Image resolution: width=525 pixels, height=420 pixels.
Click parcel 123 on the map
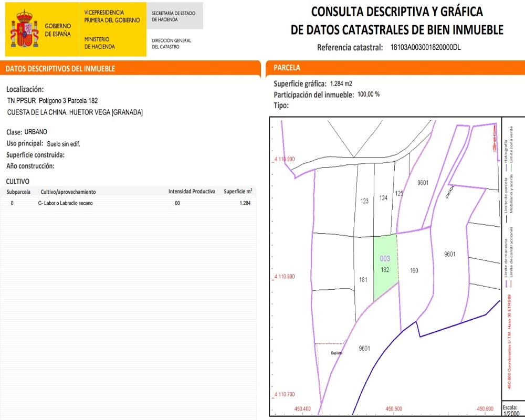pyautogui.click(x=365, y=201)
